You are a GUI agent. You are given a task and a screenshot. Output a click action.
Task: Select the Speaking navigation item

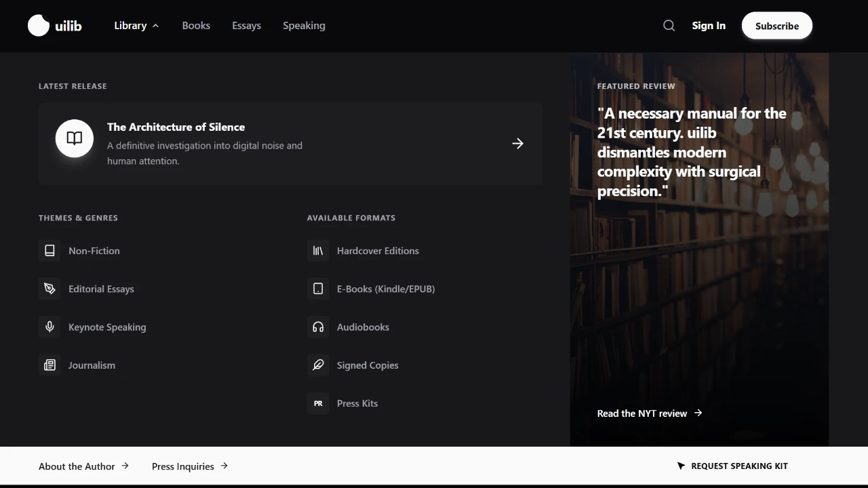(304, 25)
